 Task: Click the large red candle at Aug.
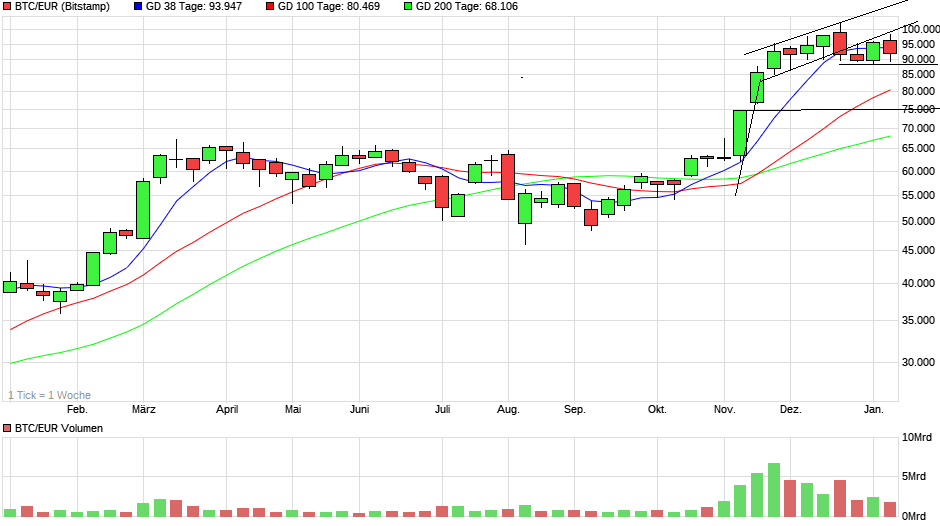pos(508,177)
